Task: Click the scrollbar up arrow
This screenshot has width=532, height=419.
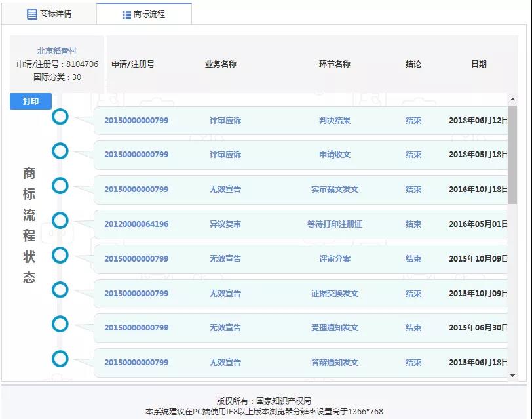Action: [x=512, y=99]
